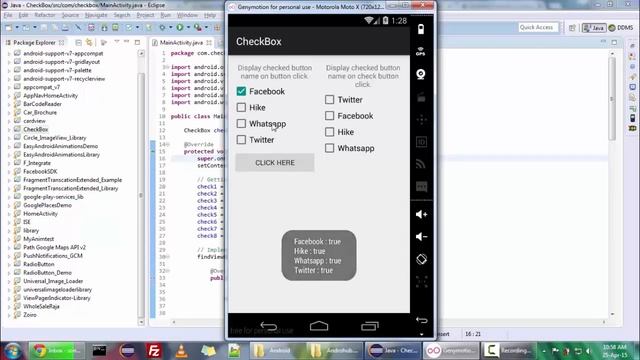Open the Navigate menu in Eclipse

point(96,15)
